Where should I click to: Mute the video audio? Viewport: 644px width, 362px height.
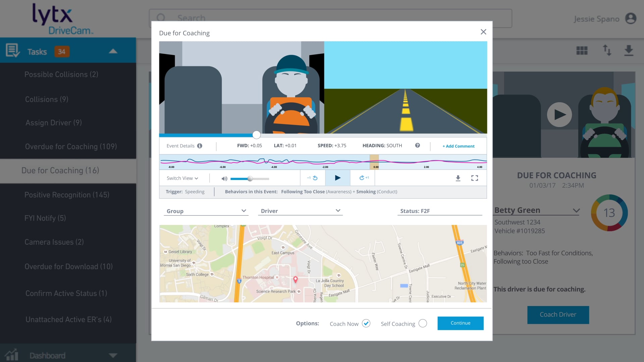click(224, 178)
